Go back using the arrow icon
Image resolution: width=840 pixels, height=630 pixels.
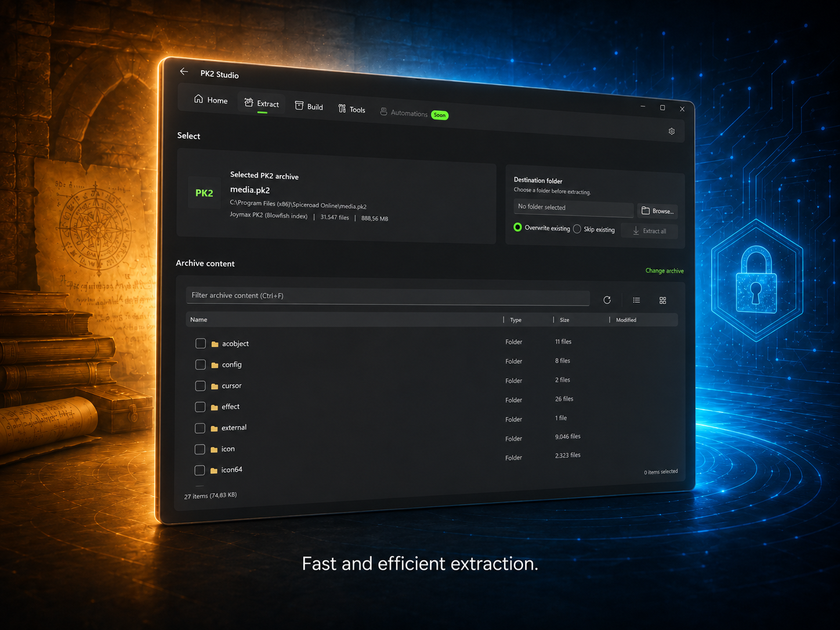pyautogui.click(x=184, y=71)
